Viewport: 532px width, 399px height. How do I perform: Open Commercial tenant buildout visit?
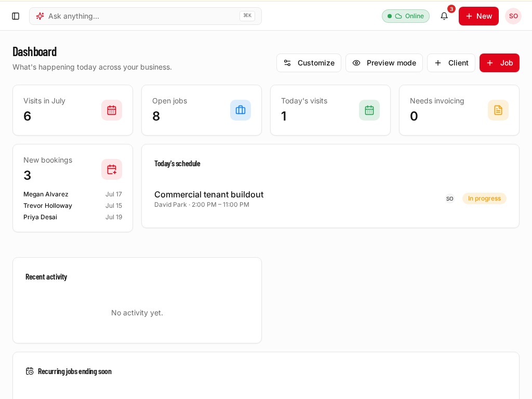point(209,194)
